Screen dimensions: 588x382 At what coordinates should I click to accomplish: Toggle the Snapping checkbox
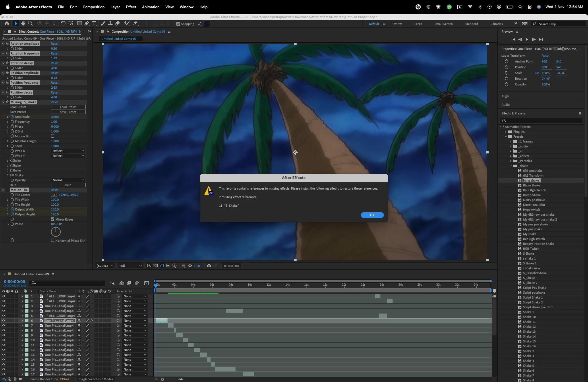178,24
